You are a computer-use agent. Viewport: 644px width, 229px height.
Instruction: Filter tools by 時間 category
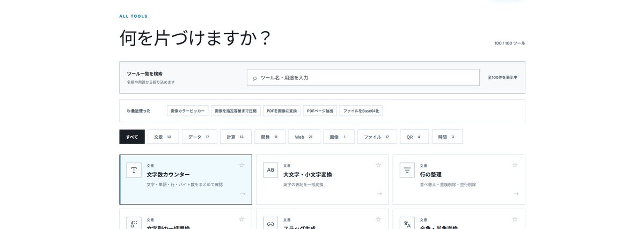pos(447,137)
